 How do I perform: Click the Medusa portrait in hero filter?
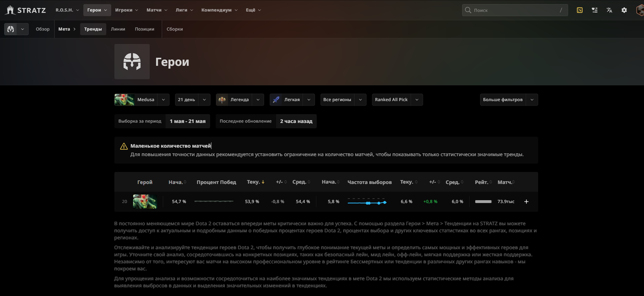pyautogui.click(x=124, y=100)
